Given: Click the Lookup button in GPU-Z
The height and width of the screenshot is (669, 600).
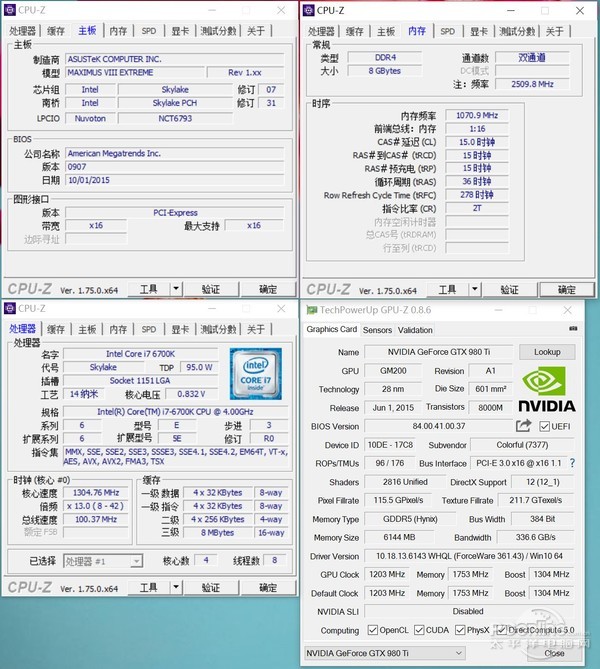Looking at the screenshot, I should coord(547,352).
